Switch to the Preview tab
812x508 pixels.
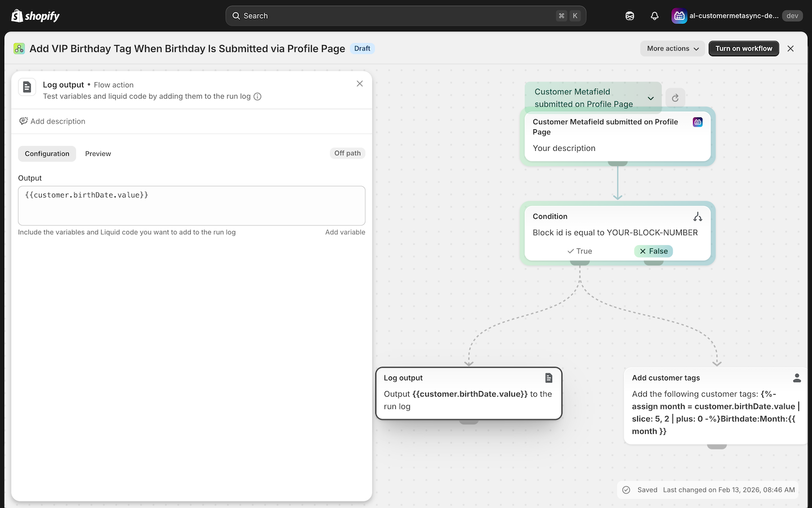coord(98,153)
